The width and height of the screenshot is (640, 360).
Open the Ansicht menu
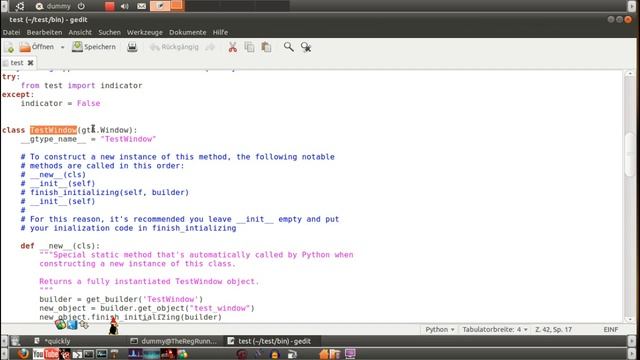pos(80,32)
